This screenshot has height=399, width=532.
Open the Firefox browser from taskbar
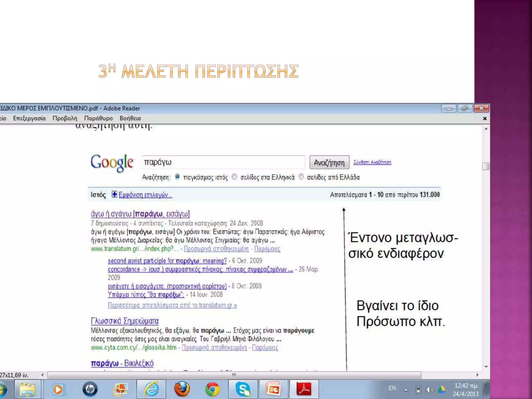pyautogui.click(x=182, y=389)
